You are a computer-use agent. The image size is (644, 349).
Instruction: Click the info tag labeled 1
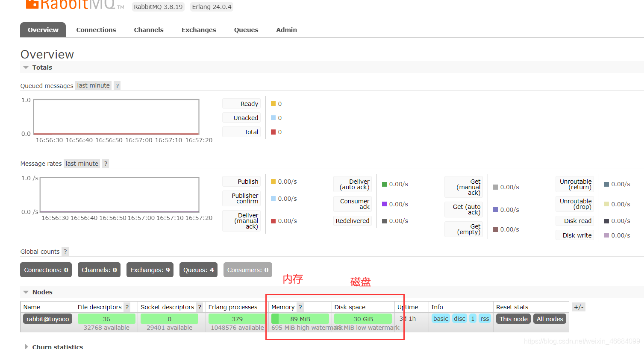(x=473, y=319)
